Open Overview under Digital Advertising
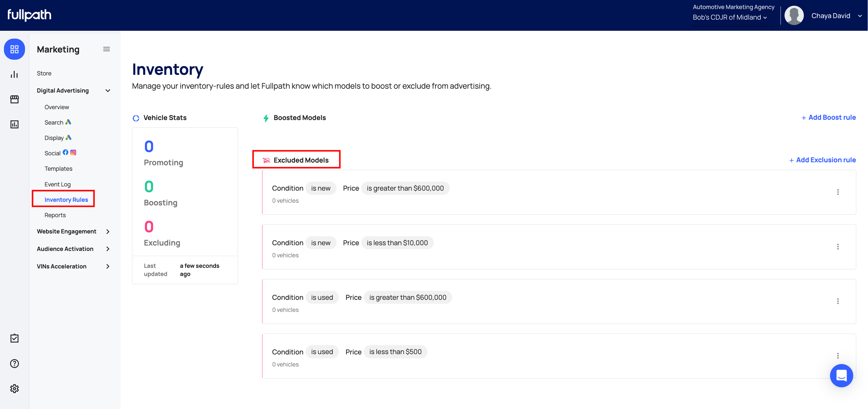 click(x=57, y=107)
